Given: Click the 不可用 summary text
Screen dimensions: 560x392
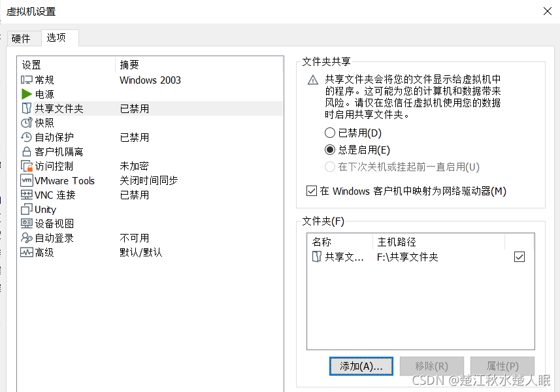Looking at the screenshot, I should [135, 238].
